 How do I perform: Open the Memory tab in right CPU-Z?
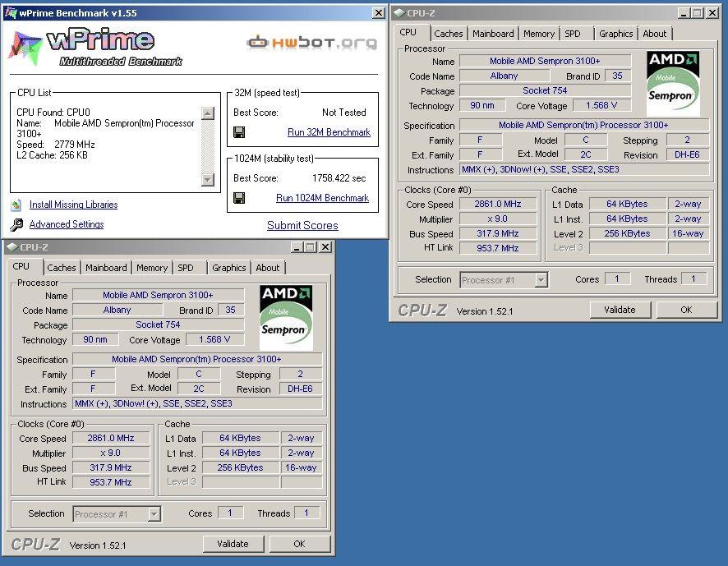pos(538,34)
